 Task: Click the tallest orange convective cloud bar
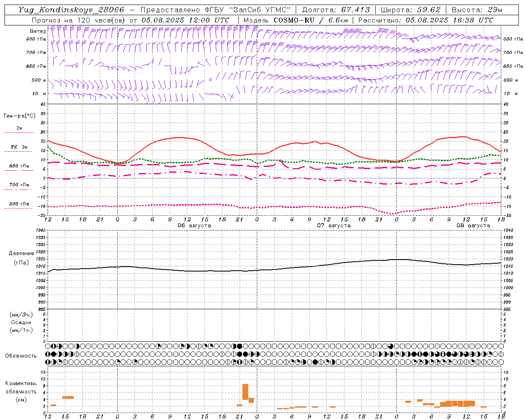pos(245,392)
